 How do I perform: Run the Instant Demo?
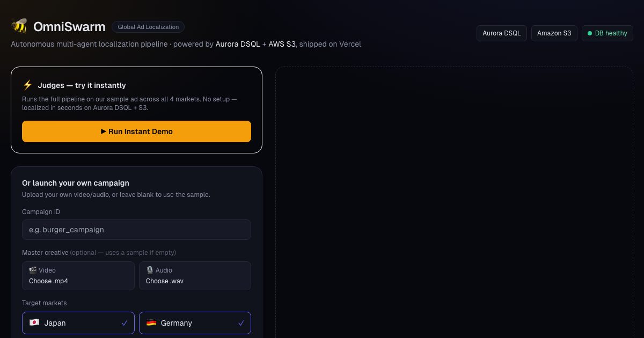(136, 131)
